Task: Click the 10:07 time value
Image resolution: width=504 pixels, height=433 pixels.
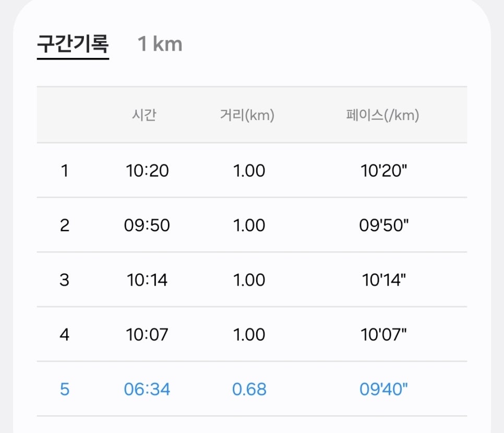Action: (147, 335)
